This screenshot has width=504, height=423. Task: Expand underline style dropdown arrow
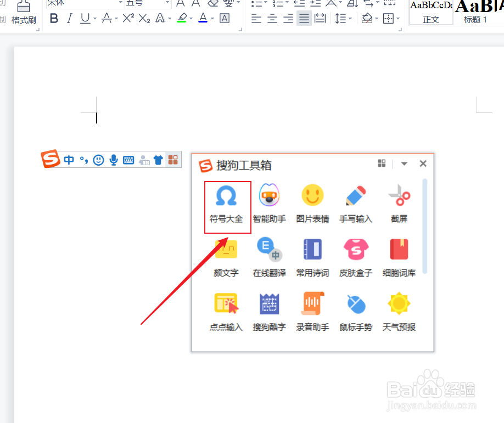tap(95, 19)
